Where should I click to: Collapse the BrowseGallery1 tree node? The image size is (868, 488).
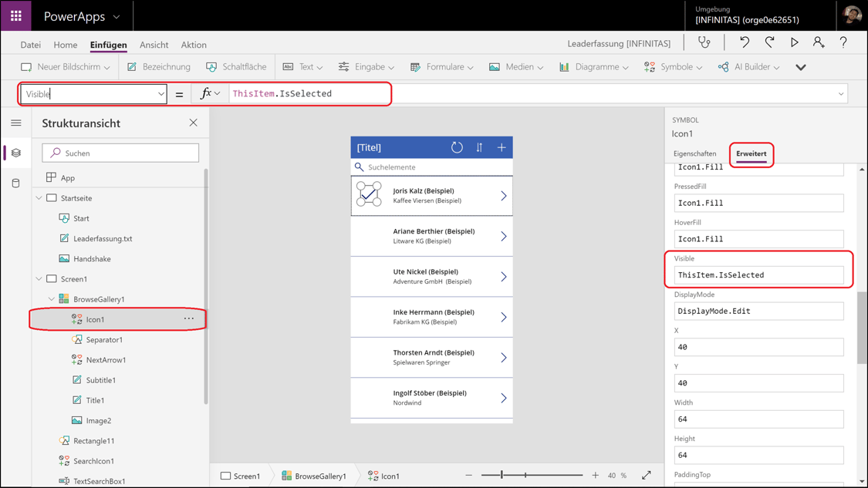pos(52,299)
